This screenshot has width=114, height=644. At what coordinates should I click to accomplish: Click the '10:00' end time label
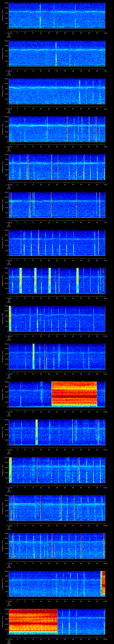(105, 336)
